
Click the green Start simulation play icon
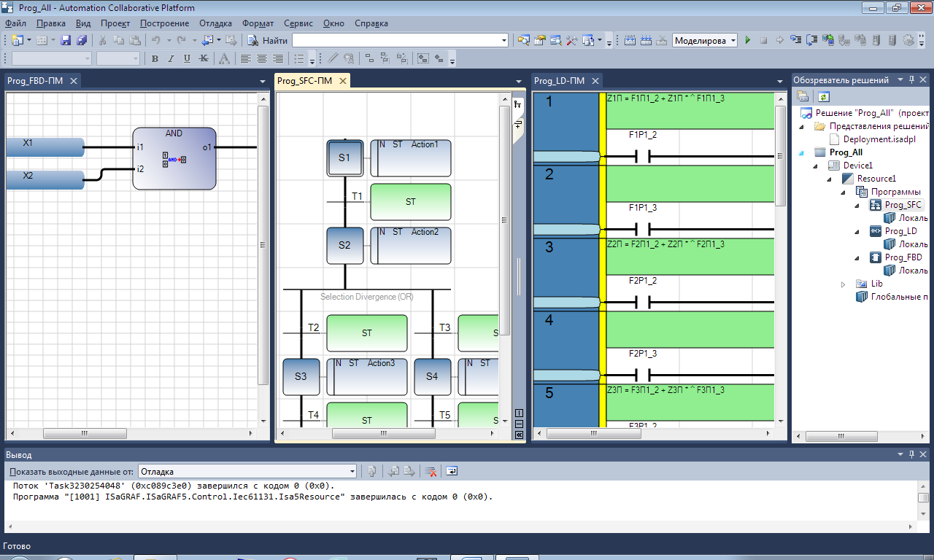(x=747, y=40)
